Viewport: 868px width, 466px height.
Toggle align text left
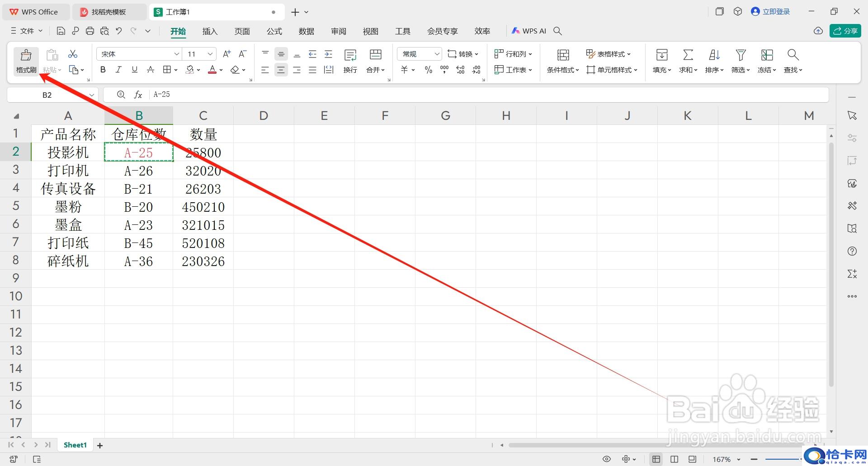pyautogui.click(x=265, y=70)
